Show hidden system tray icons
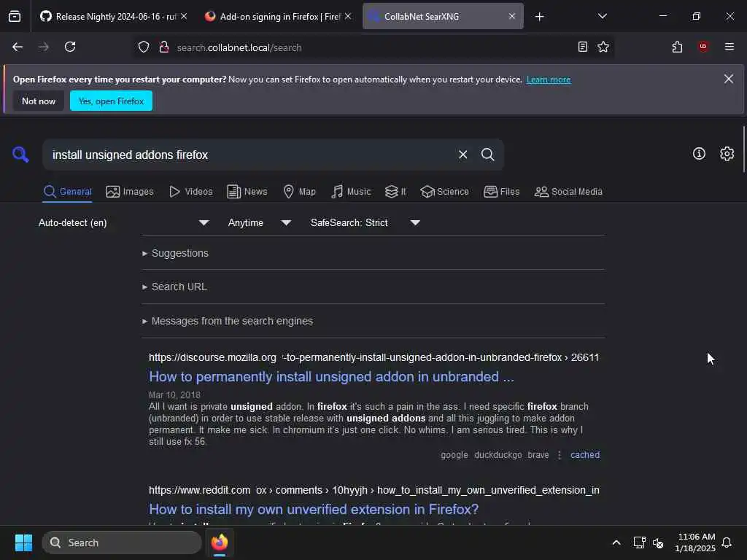Screen dimensions: 747x560 click(x=616, y=542)
